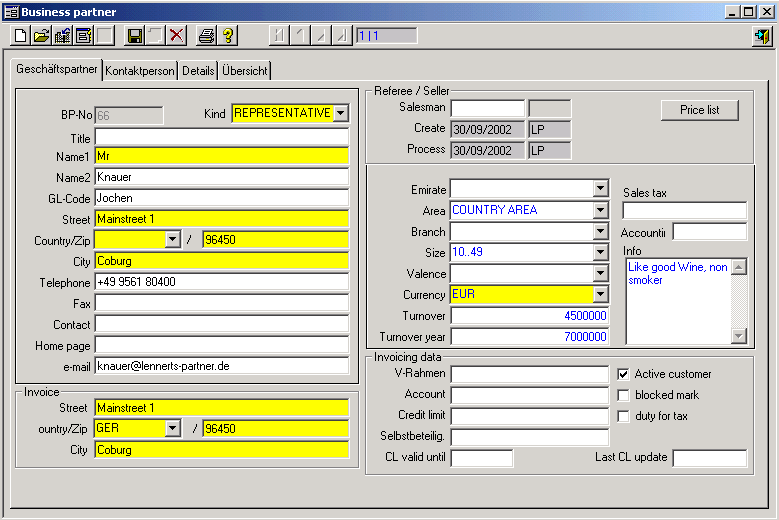Click the Save floppy disk icon
Image resolution: width=779 pixels, height=520 pixels.
click(x=135, y=36)
